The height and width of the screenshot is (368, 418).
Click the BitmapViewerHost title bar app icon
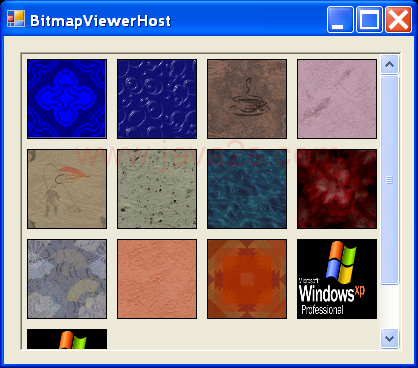(x=16, y=19)
